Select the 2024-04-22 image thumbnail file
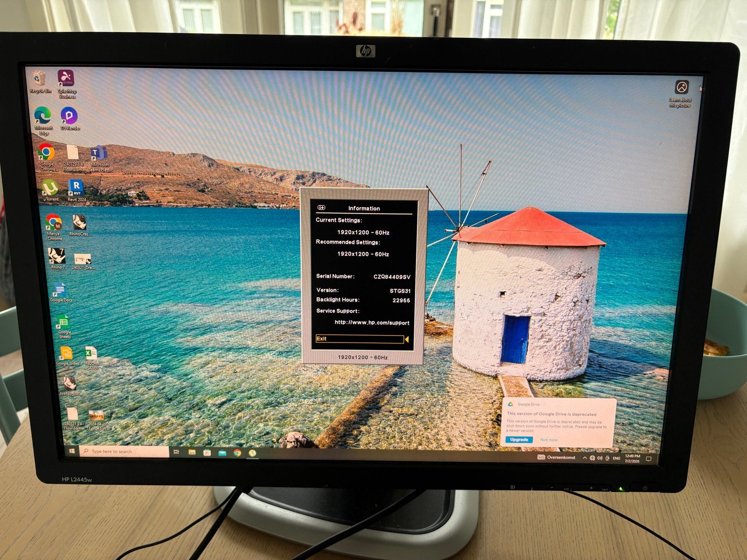Screen dimensions: 747x560 [97, 420]
